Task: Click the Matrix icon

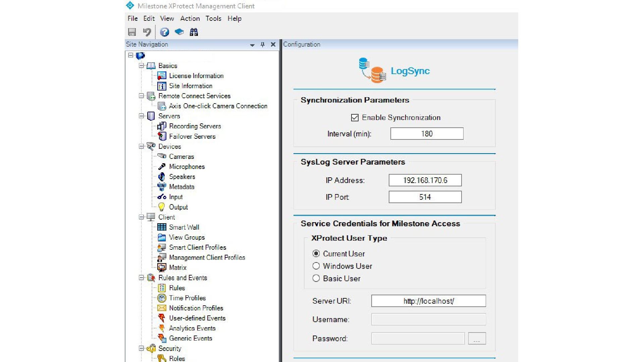Action: [x=162, y=267]
